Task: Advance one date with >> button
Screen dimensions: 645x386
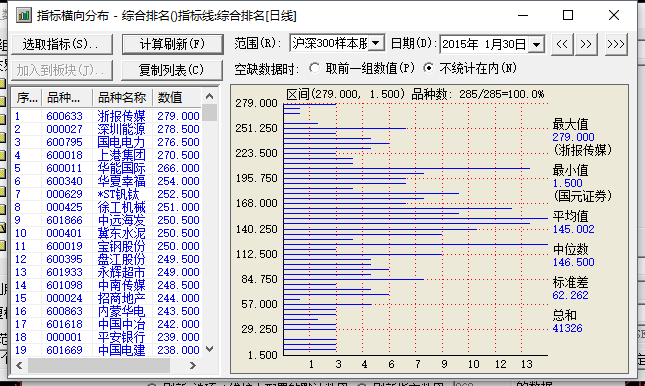Action: 586,44
